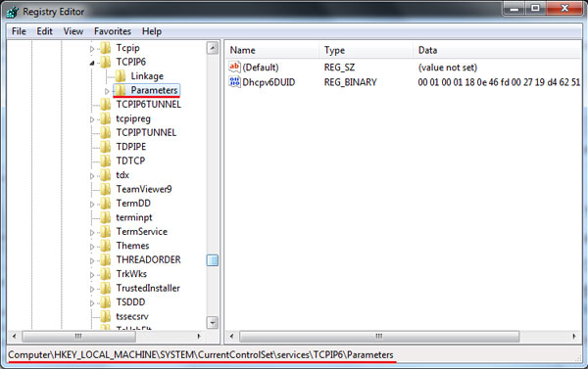Click the Dhcpv6DUID binary value icon
Screen dimensions: 588x369
[234, 82]
